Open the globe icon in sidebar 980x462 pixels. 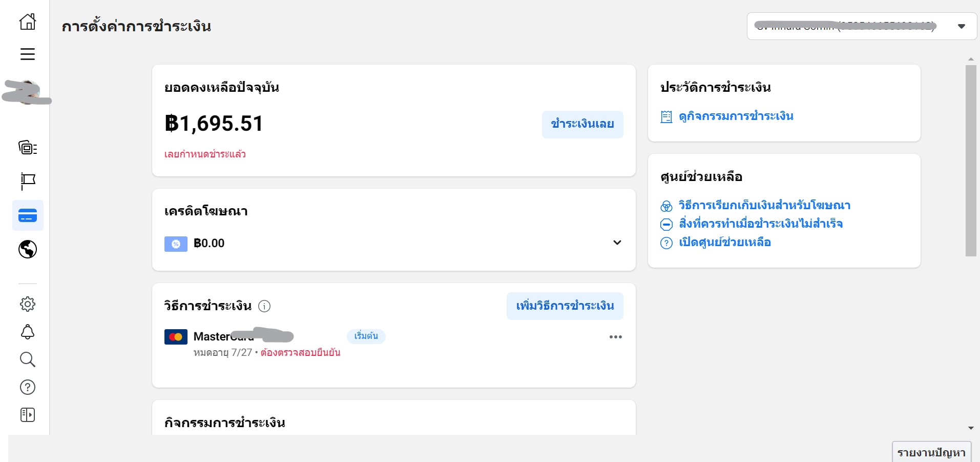pos(28,249)
